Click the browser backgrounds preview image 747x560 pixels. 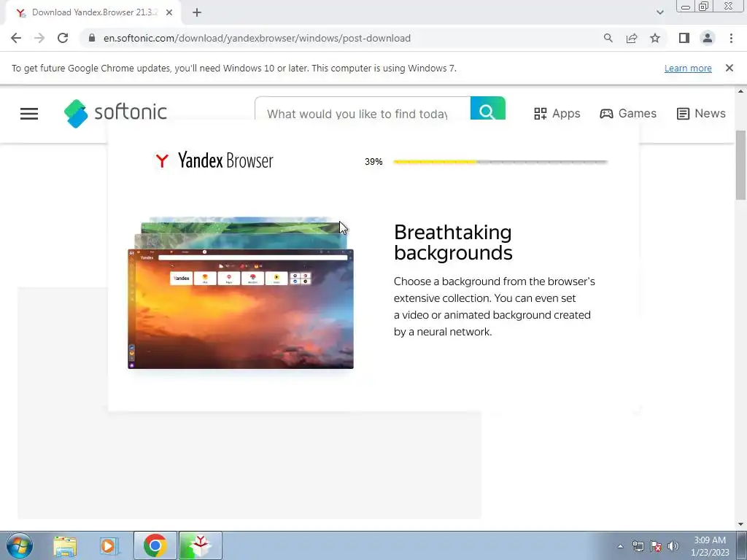(x=241, y=293)
